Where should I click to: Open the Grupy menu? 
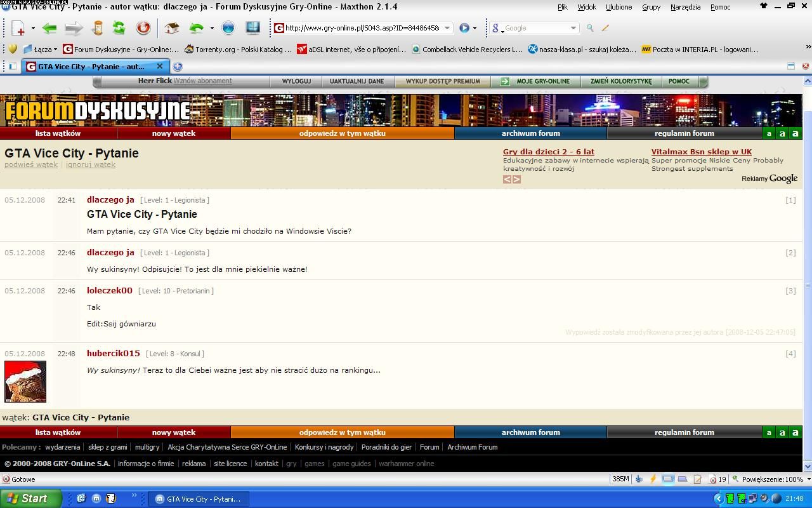coord(651,7)
